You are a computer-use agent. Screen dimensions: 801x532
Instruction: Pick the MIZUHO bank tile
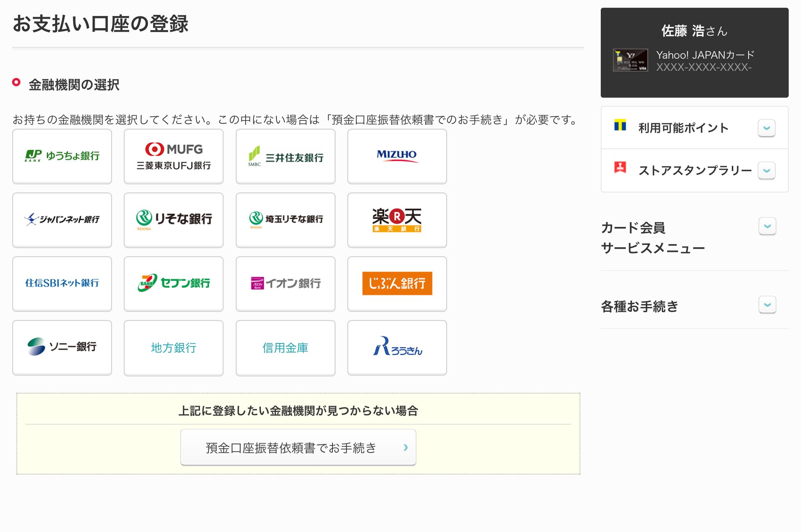point(397,156)
